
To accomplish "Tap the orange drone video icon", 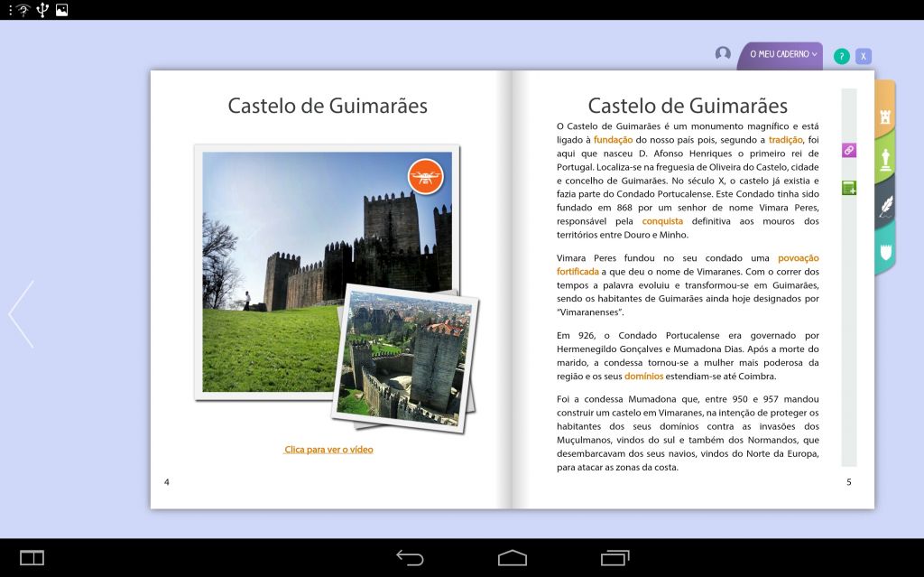I will [425, 176].
